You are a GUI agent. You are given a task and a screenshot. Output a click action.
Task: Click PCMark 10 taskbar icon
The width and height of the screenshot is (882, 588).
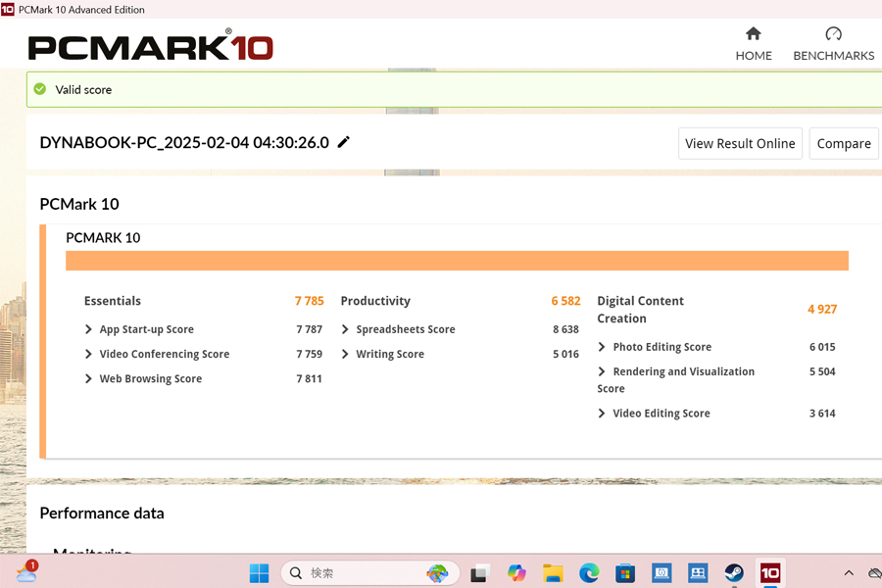pyautogui.click(x=770, y=573)
